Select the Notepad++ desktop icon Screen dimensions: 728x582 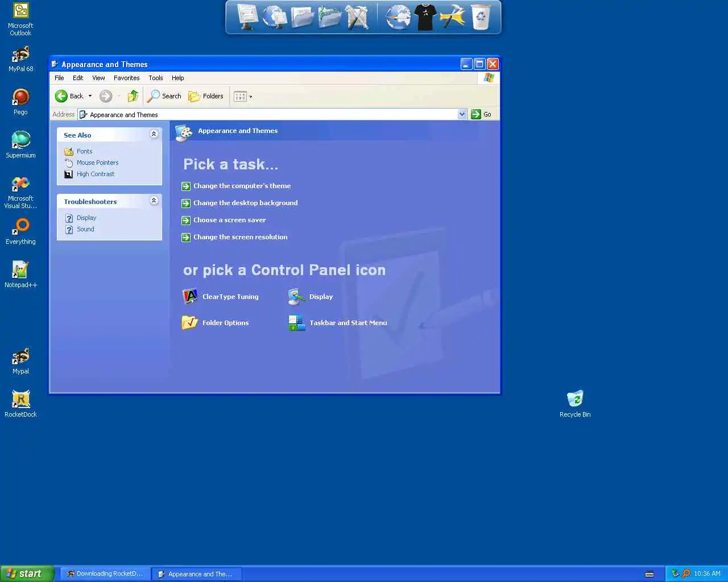20,275
